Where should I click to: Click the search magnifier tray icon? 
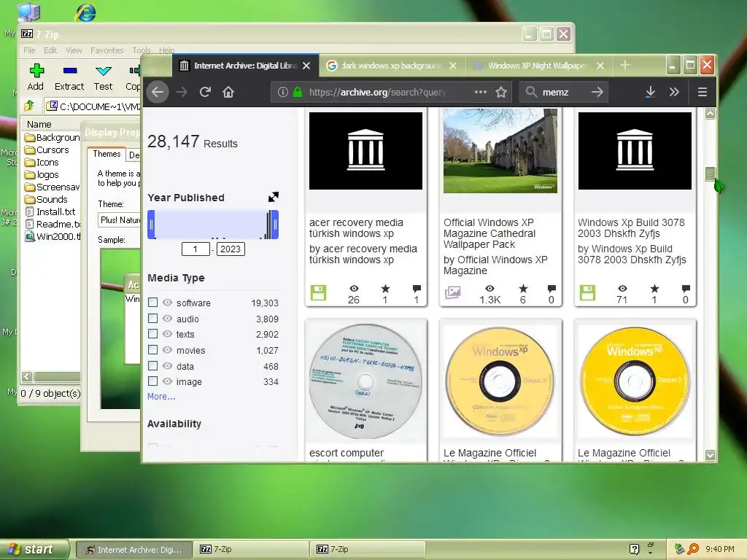(x=693, y=549)
